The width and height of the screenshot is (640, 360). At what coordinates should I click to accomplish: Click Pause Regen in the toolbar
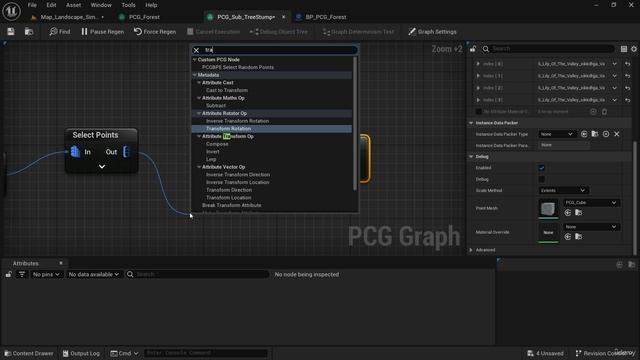[x=102, y=31]
